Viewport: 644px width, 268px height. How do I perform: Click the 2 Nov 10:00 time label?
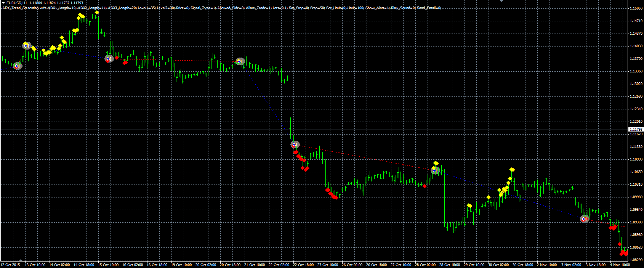click(x=546, y=265)
